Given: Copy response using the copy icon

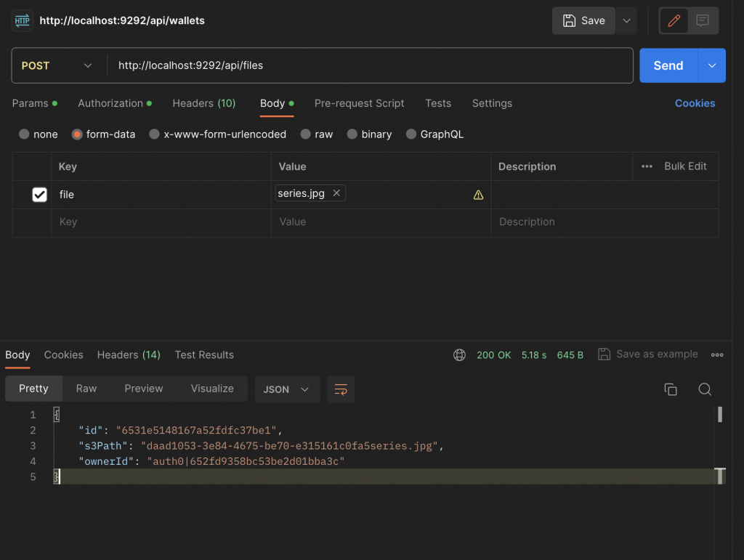Looking at the screenshot, I should (671, 389).
